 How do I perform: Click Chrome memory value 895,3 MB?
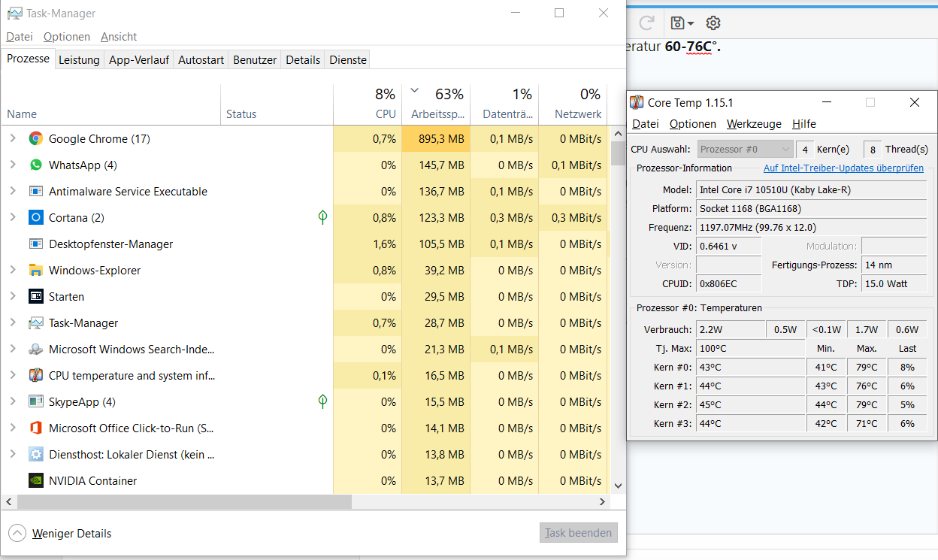(436, 139)
